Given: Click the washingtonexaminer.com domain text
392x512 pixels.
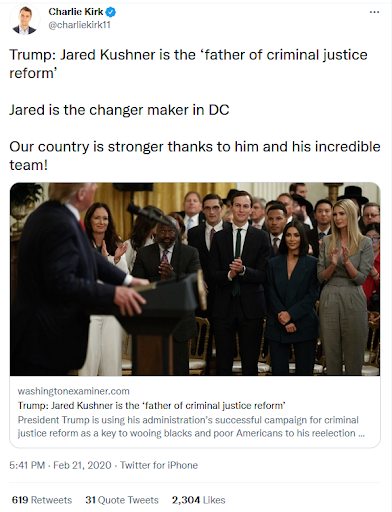Looking at the screenshot, I should pyautogui.click(x=73, y=391).
